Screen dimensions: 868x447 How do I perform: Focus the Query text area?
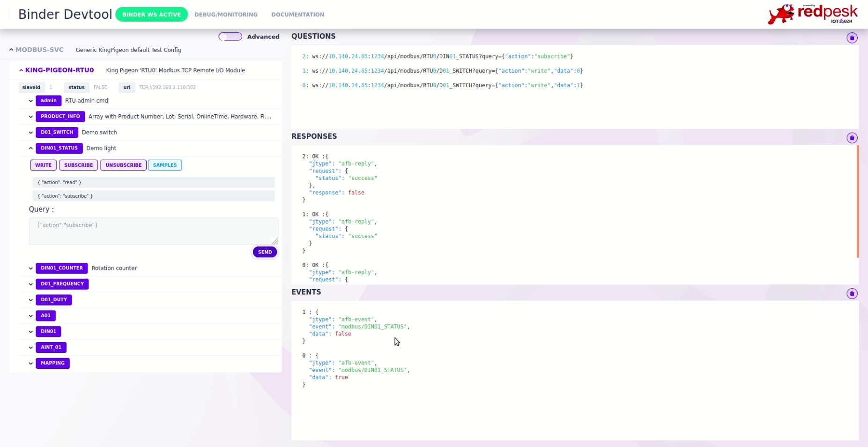click(153, 231)
